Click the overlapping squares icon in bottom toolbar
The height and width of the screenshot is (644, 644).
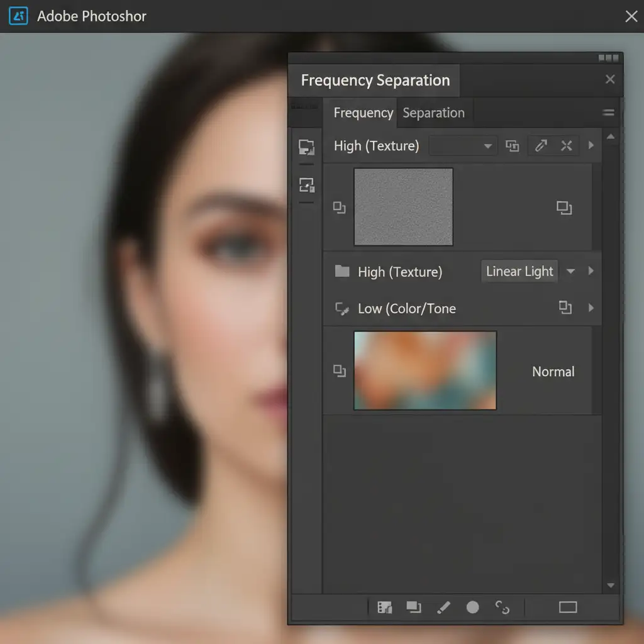413,607
